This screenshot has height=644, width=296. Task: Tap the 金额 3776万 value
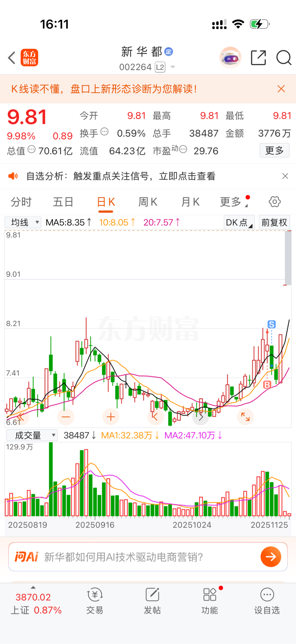pos(274,133)
